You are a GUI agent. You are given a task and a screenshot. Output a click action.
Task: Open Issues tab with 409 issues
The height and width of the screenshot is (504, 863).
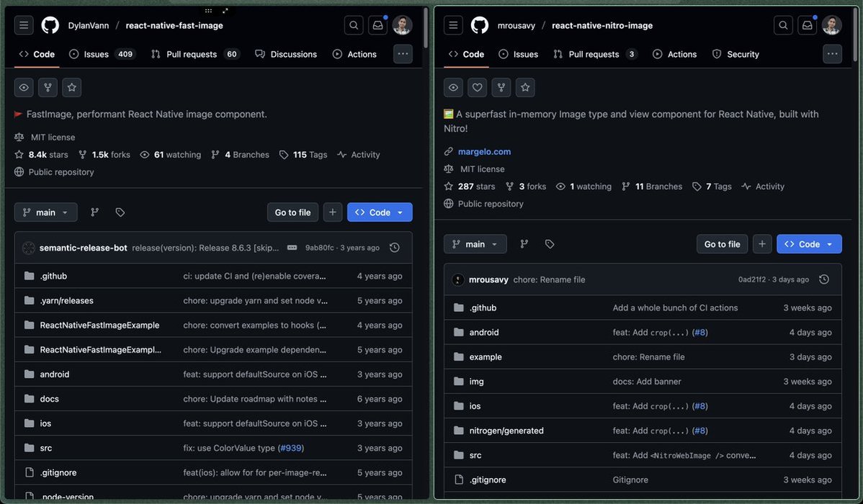click(102, 54)
